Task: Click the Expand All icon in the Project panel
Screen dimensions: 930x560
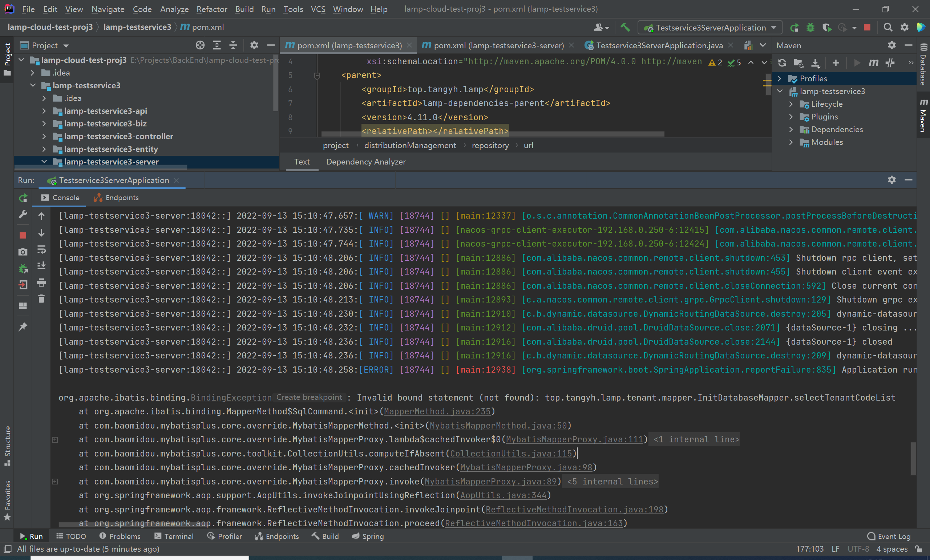Action: [217, 45]
